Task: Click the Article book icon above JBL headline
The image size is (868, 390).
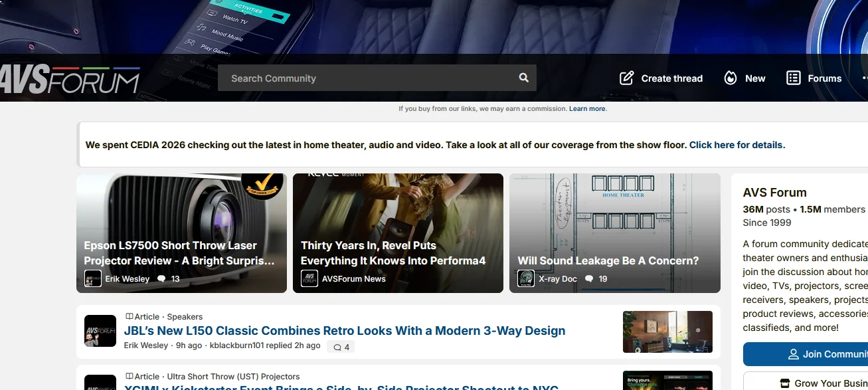Action: point(129,317)
